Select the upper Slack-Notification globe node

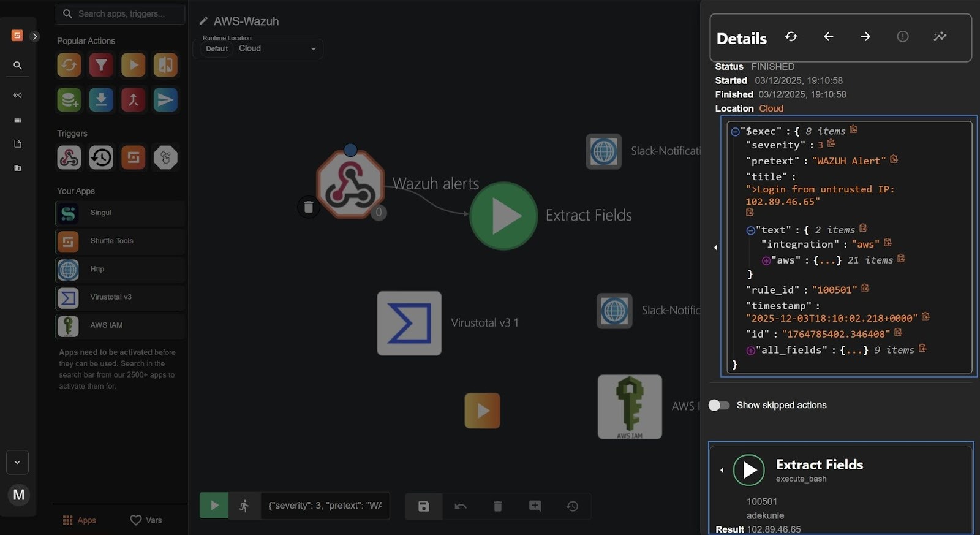(x=603, y=151)
